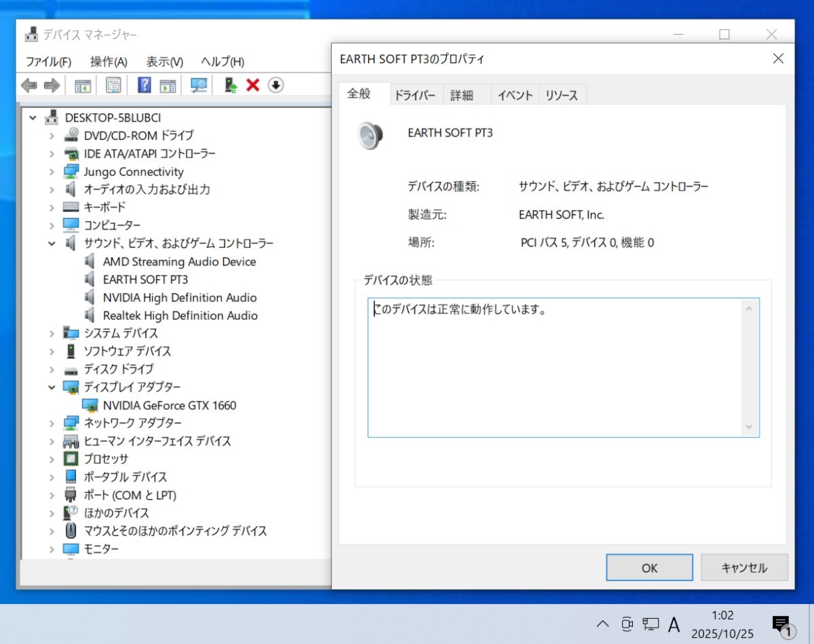Image resolution: width=814 pixels, height=644 pixels.
Task: Collapse the ディスプレイ アダプター category
Action: click(52, 387)
